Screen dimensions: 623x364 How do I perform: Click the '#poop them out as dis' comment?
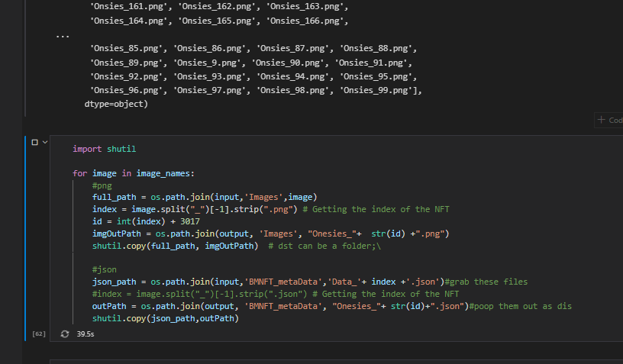click(x=521, y=306)
